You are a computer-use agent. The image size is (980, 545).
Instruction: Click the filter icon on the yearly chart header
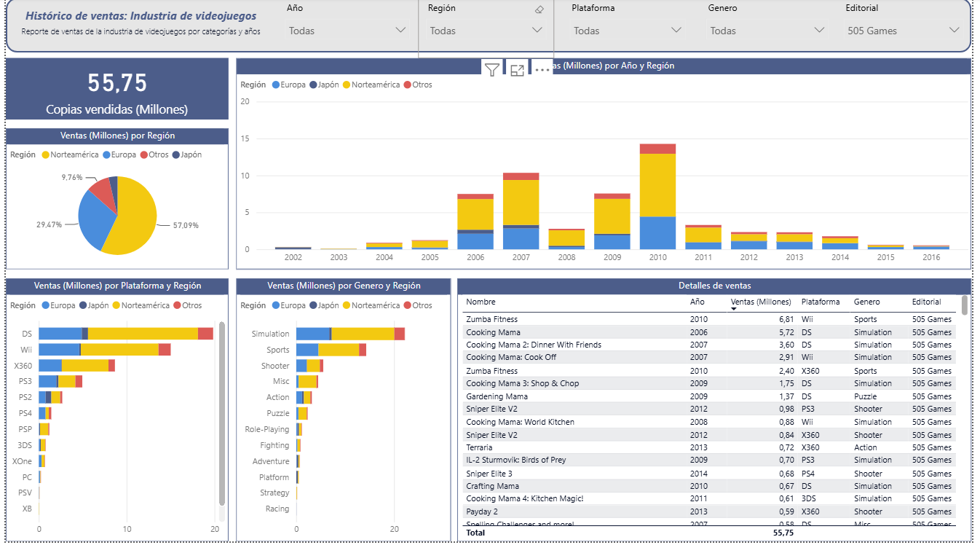[x=492, y=70]
